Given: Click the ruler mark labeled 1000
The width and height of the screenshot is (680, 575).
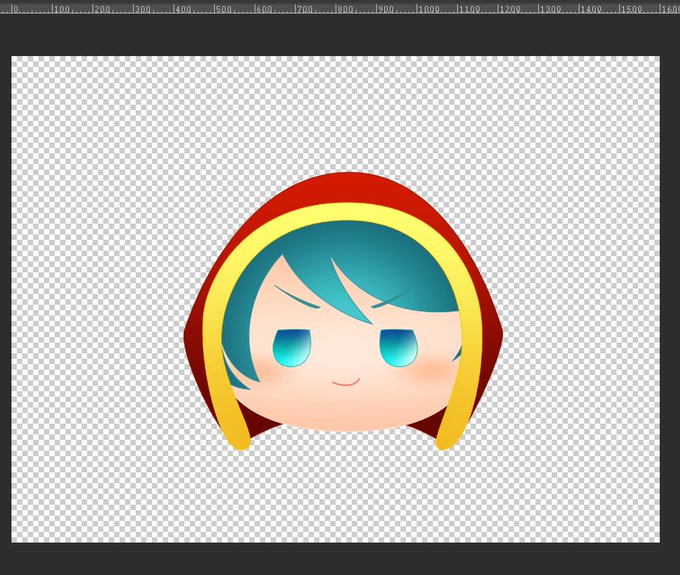Looking at the screenshot, I should [427, 8].
